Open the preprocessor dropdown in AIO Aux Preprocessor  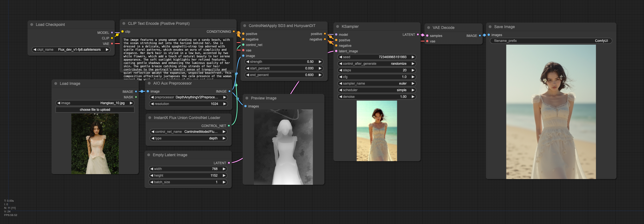[188, 97]
